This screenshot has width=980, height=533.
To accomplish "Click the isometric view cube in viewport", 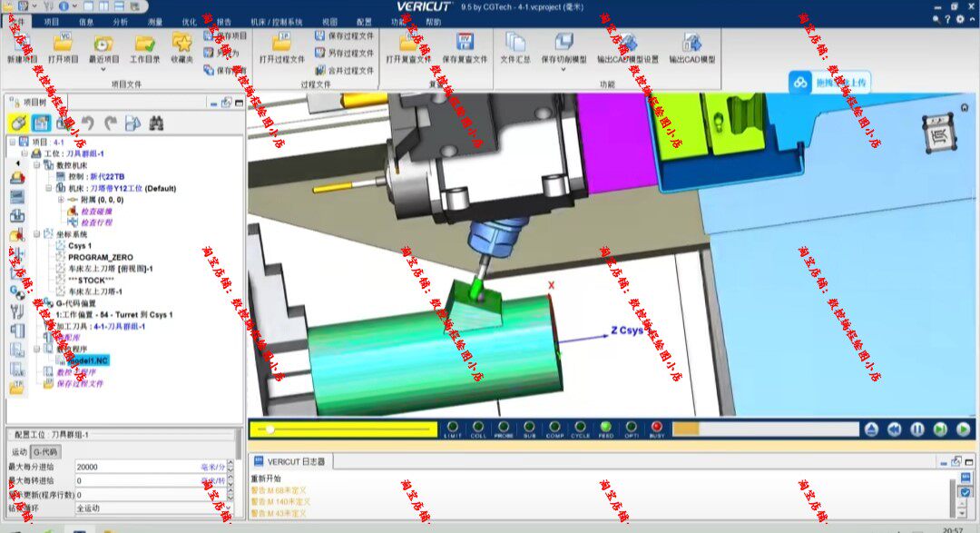I will tap(939, 133).
